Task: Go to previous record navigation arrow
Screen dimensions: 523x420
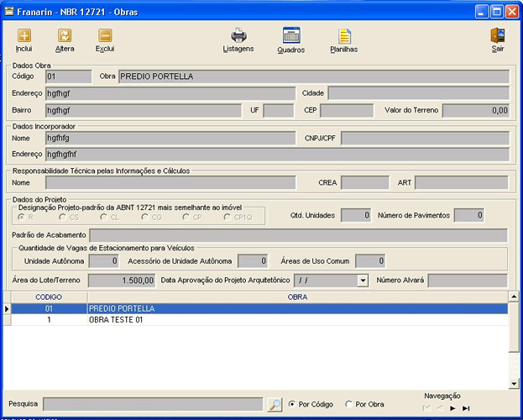Action: (x=440, y=408)
